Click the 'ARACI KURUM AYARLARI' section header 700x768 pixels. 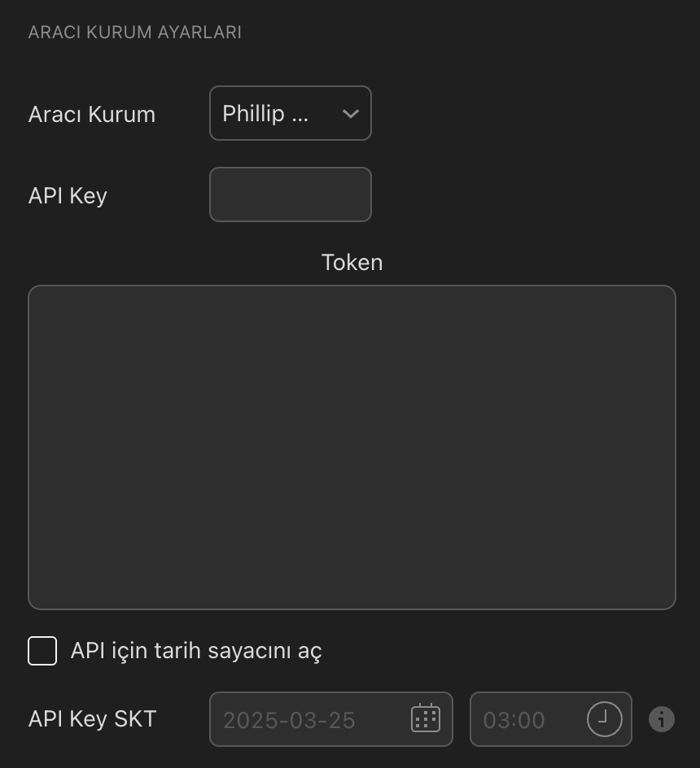134,33
